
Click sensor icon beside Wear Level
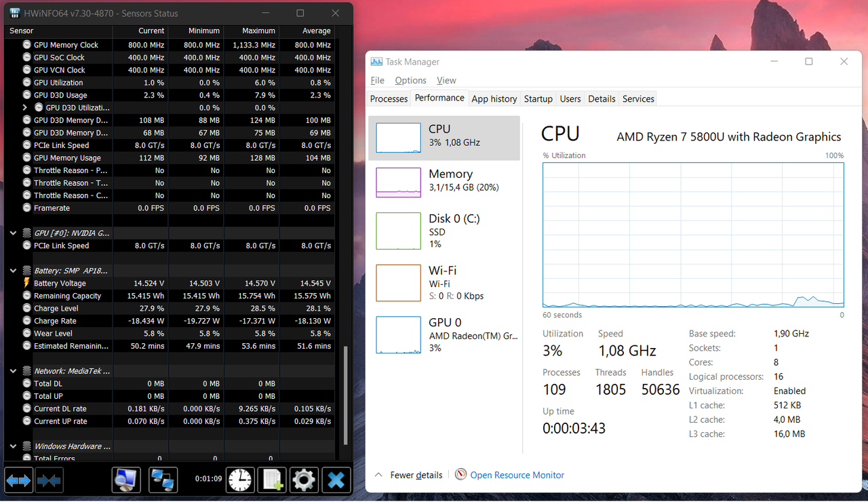point(27,333)
